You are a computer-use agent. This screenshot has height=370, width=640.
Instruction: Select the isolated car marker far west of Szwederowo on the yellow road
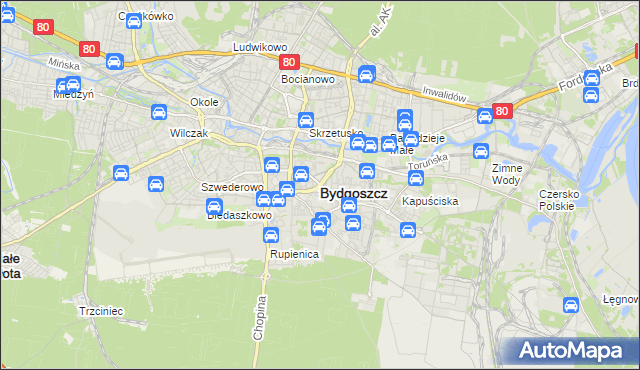(121, 173)
